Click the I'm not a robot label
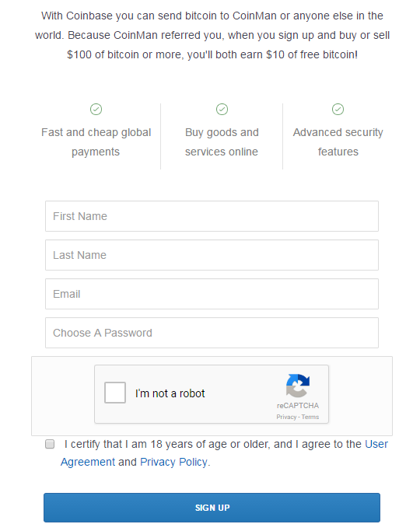 [170, 393]
